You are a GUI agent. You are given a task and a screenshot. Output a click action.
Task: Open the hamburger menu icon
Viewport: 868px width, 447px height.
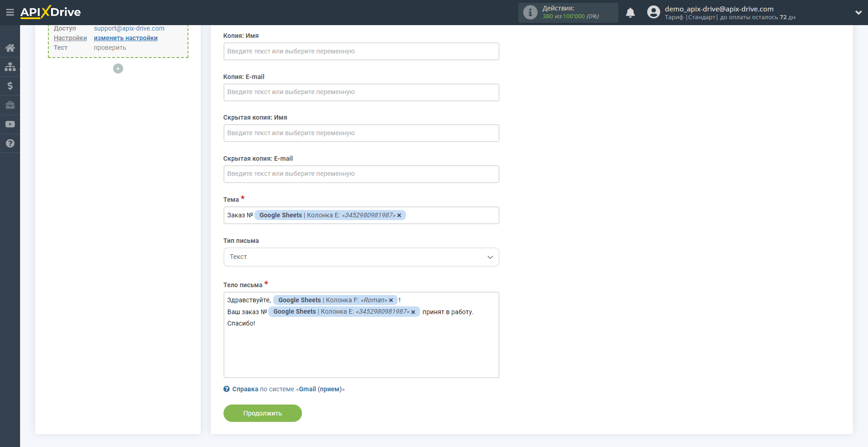tap(10, 12)
